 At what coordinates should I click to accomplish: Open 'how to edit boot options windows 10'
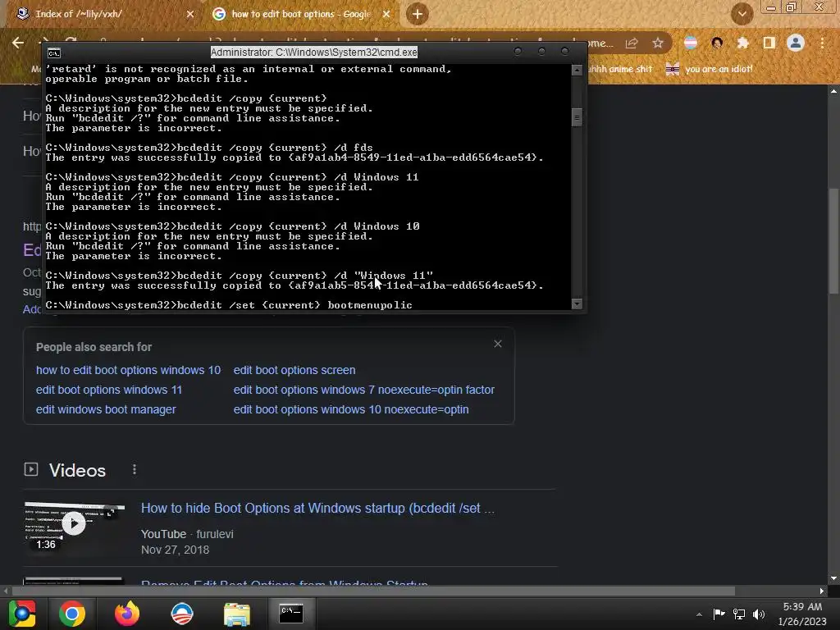coord(128,370)
